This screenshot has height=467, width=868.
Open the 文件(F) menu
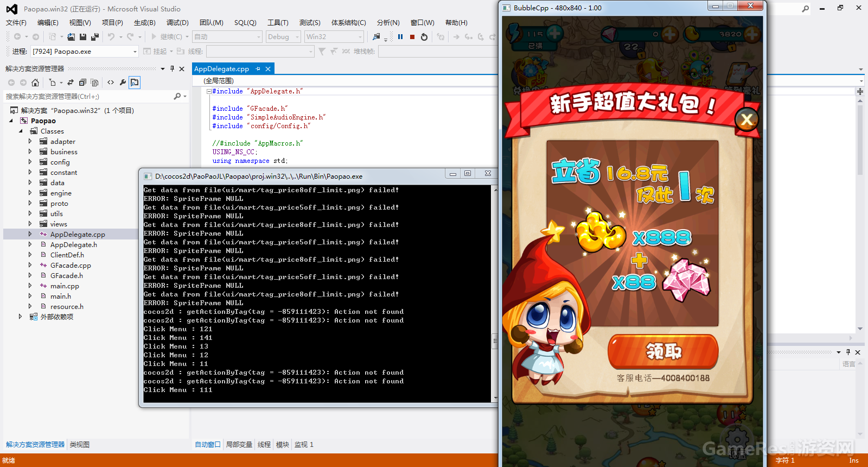coord(16,23)
